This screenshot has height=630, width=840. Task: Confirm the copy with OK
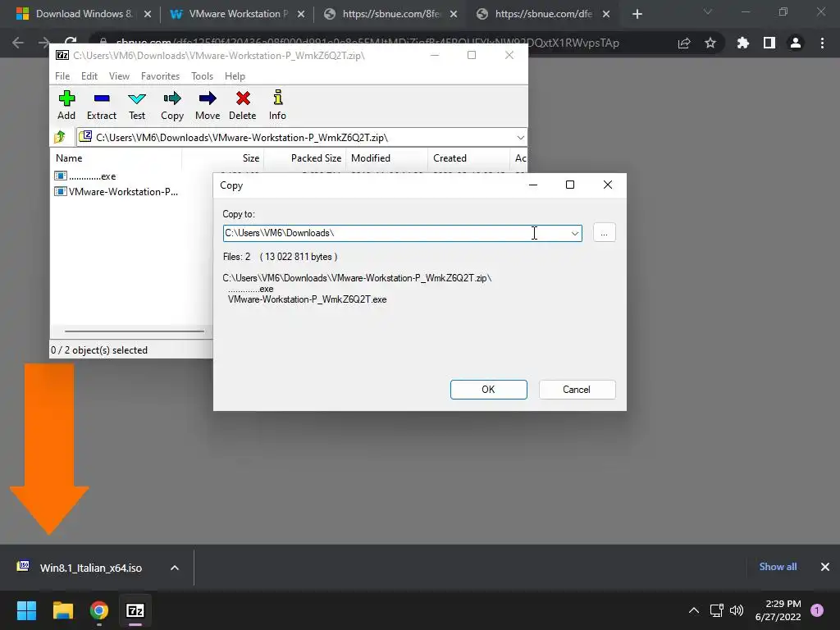489,390
